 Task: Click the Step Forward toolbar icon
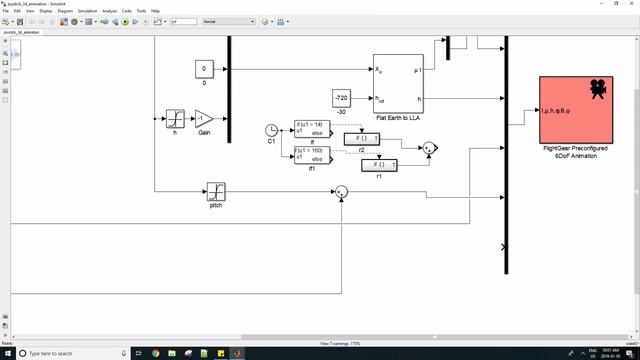[135, 22]
